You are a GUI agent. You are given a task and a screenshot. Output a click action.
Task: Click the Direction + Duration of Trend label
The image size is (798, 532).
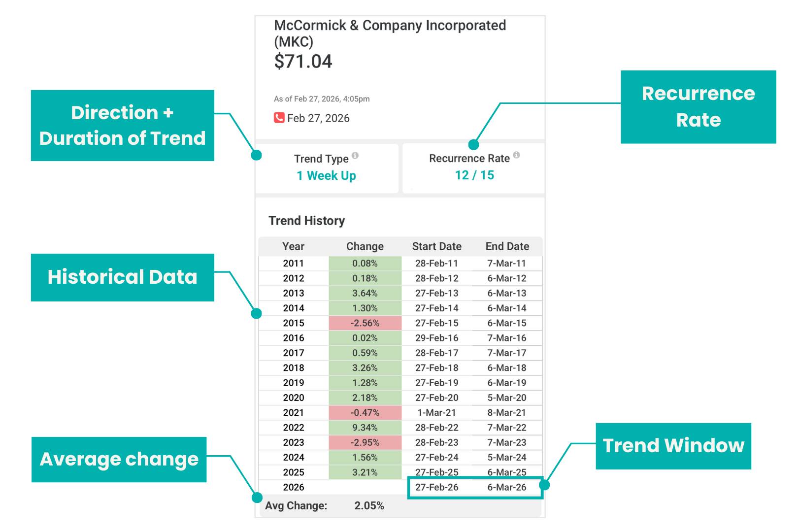click(122, 126)
